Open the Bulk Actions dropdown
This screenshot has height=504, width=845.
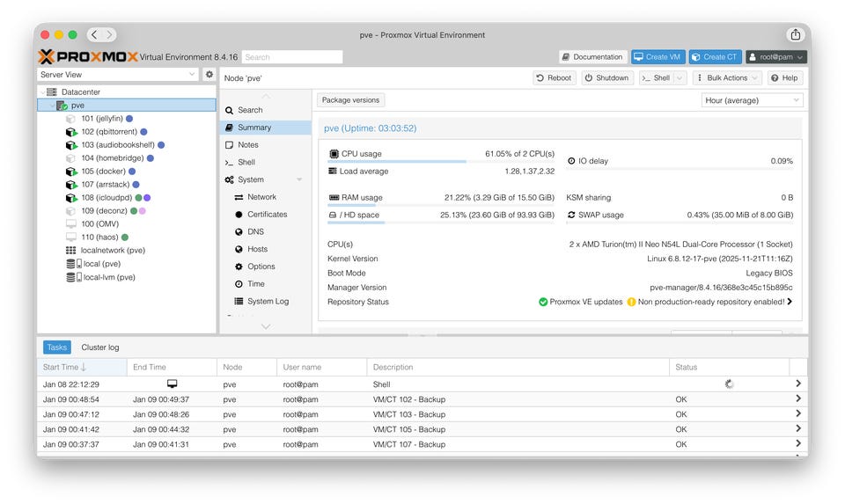[727, 78]
